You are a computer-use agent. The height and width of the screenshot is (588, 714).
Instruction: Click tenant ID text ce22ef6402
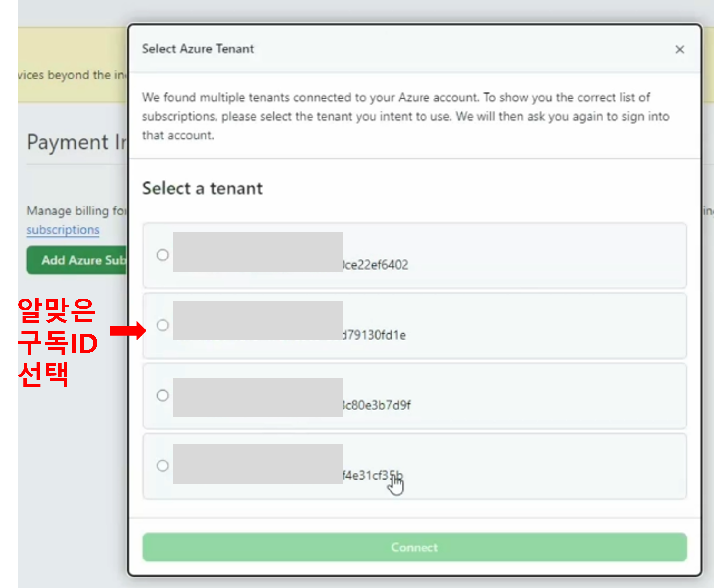(x=375, y=265)
